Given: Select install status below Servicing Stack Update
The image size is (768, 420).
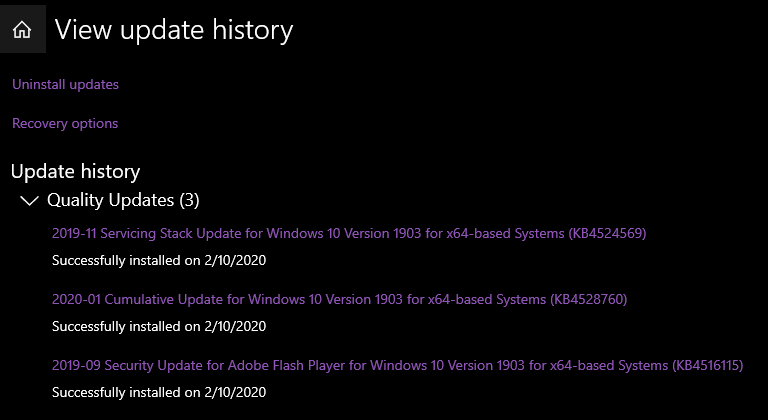Looking at the screenshot, I should [159, 260].
